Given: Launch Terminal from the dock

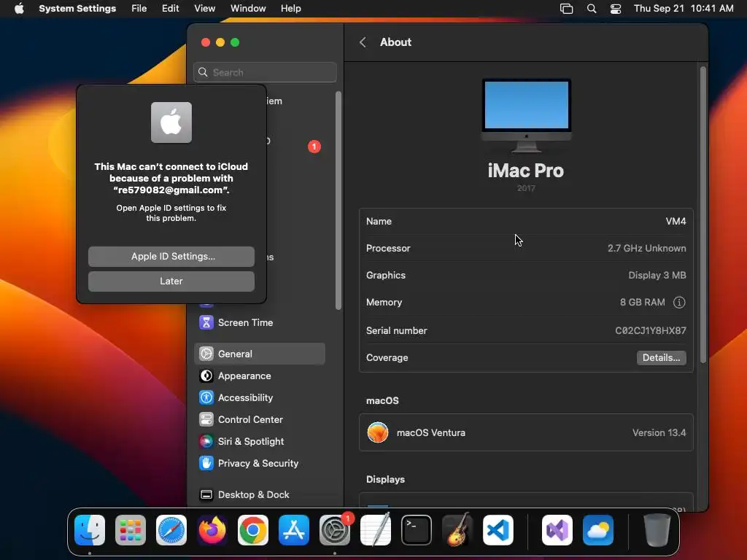Looking at the screenshot, I should coord(417,530).
